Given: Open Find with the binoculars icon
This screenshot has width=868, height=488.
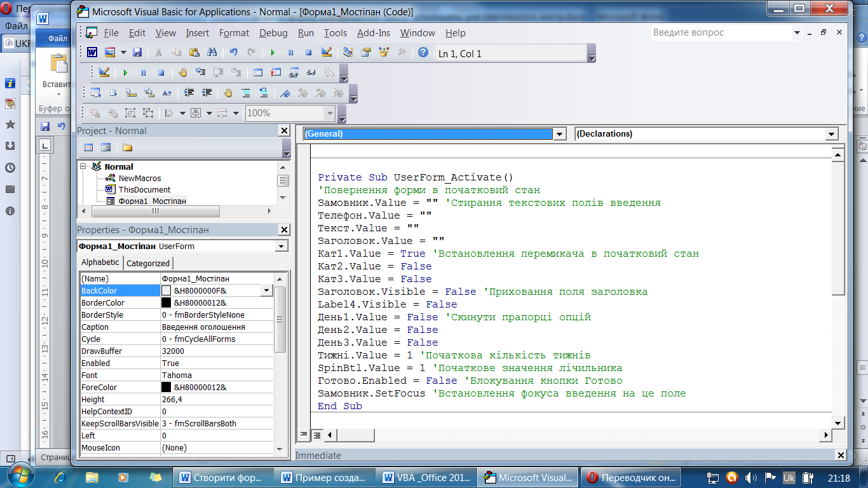Looking at the screenshot, I should 212,53.
